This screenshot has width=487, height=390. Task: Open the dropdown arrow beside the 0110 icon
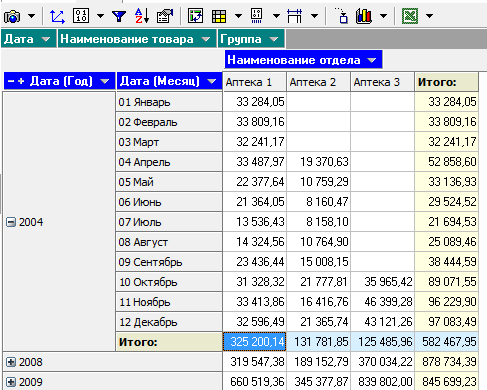pos(100,16)
